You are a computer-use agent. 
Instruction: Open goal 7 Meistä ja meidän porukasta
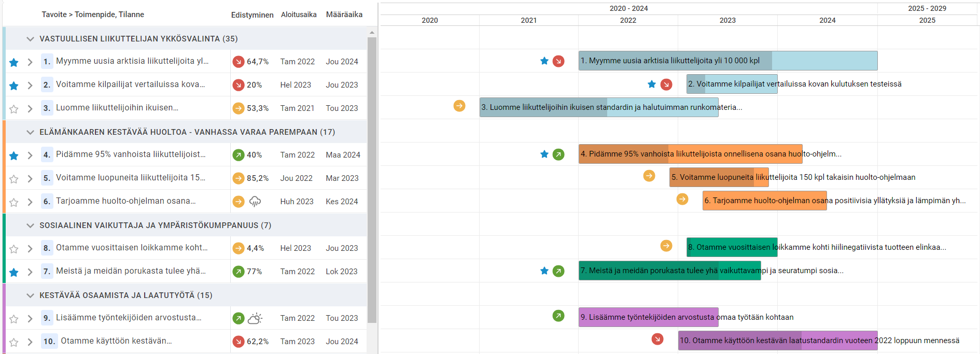[x=131, y=271]
